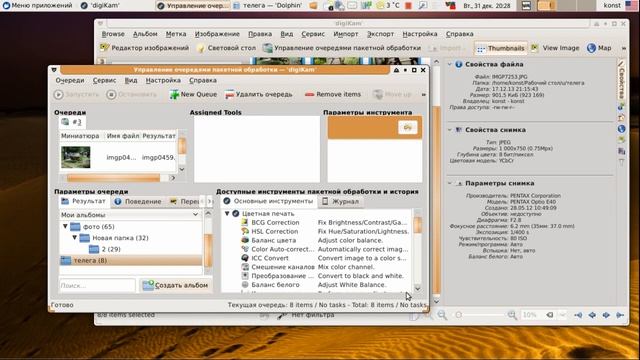Enable View Image mode
Image resolution: width=640 pixels, height=360 pixels.
click(x=555, y=48)
